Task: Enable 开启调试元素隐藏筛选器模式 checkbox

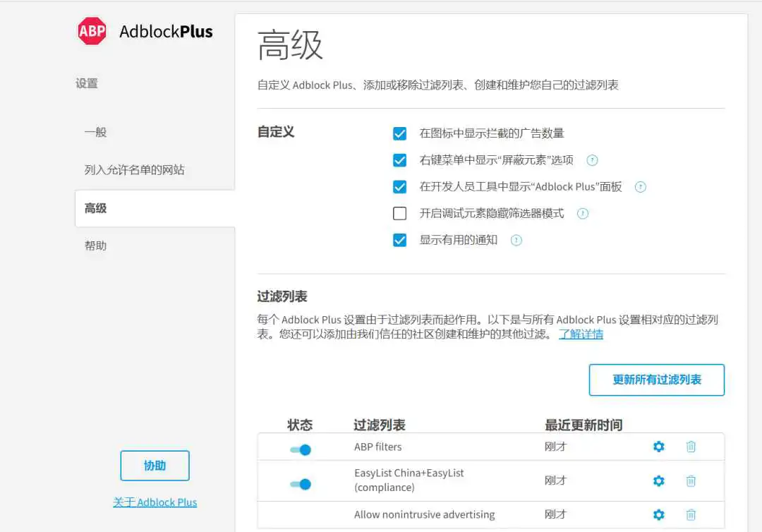Action: pyautogui.click(x=400, y=214)
